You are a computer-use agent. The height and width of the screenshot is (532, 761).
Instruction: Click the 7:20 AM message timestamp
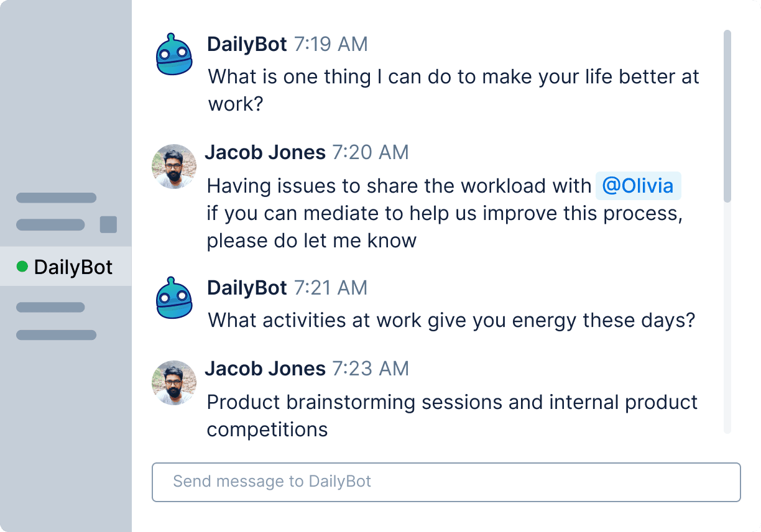371,152
